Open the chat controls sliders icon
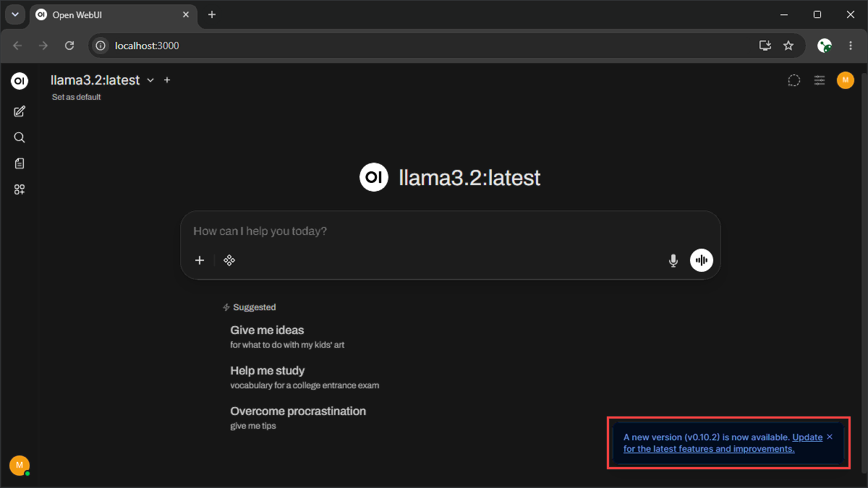 [820, 81]
